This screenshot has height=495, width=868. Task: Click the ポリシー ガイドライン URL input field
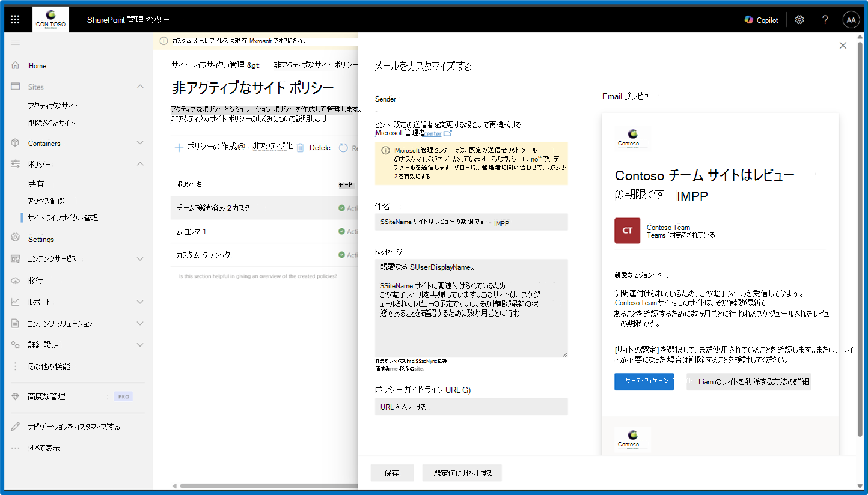coord(471,407)
